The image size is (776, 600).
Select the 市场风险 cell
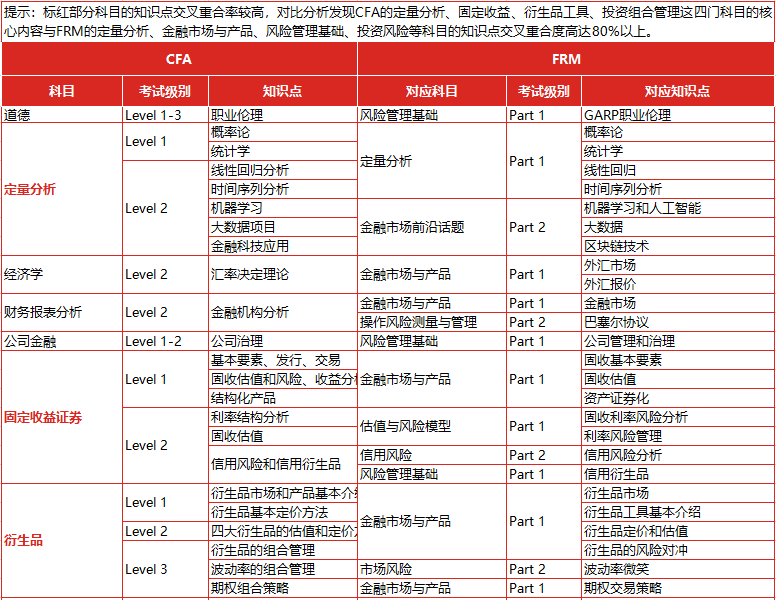click(x=432, y=569)
